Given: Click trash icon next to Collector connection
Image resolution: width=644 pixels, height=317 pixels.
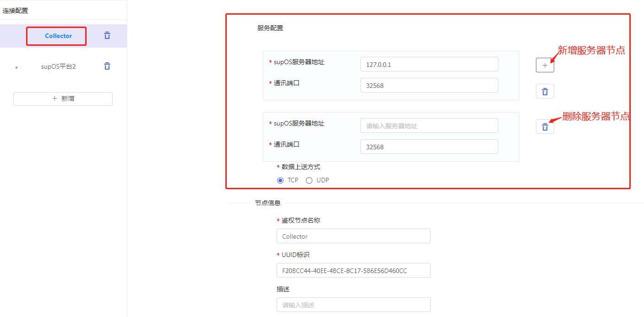Looking at the screenshot, I should [x=107, y=36].
